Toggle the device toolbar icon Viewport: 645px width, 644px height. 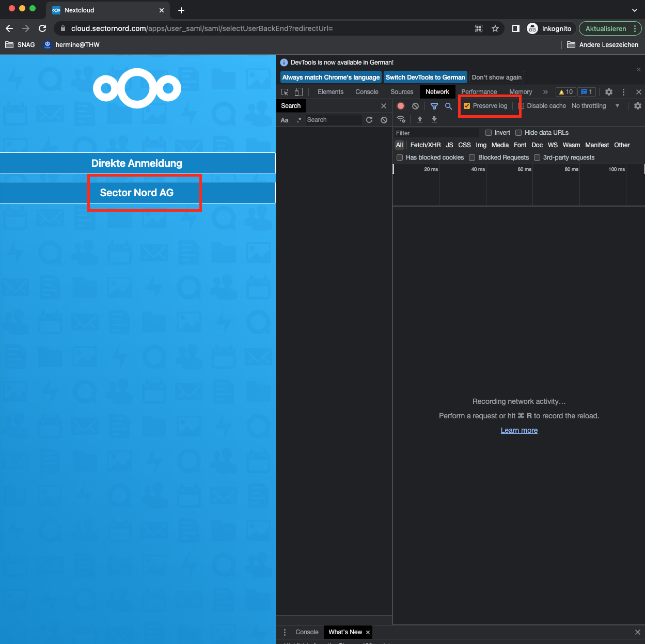tap(298, 92)
